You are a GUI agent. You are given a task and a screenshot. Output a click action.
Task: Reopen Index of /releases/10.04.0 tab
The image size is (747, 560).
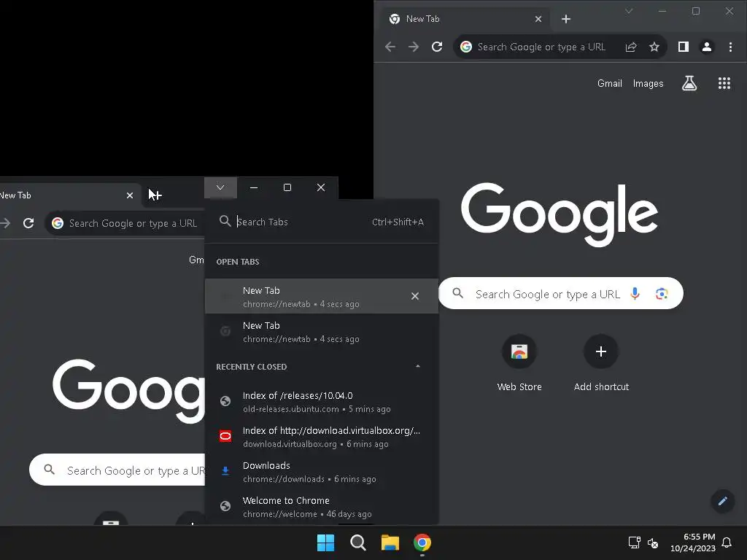(x=321, y=402)
